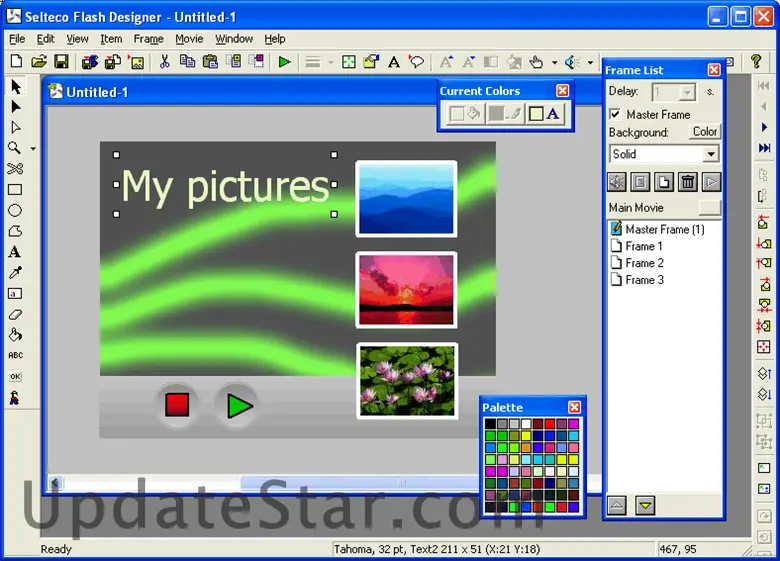Screen dimensions: 780x561
Task: Select the arrow selection tool
Action: [15, 87]
